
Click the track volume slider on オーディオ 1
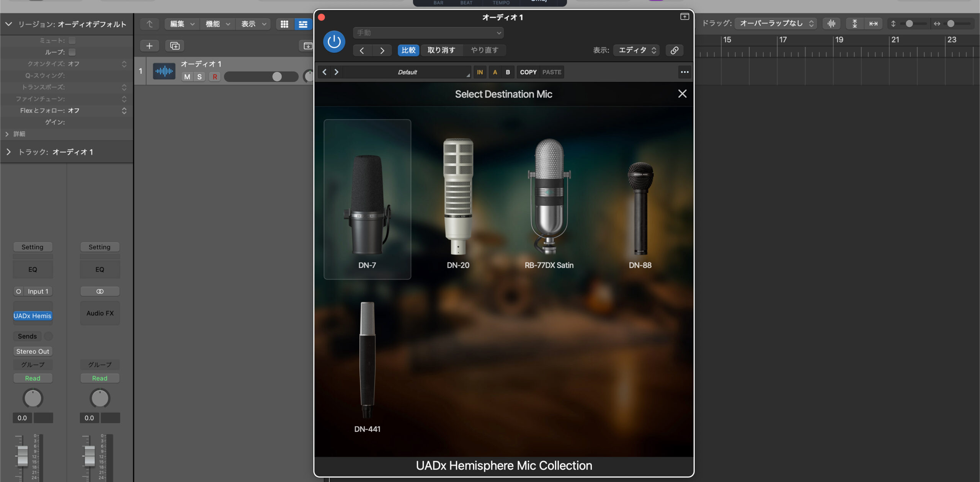click(x=261, y=77)
